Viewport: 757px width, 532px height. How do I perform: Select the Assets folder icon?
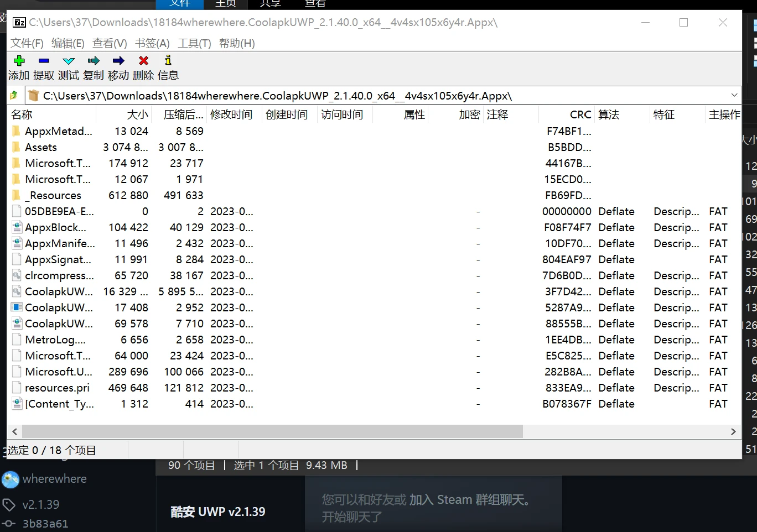click(17, 147)
